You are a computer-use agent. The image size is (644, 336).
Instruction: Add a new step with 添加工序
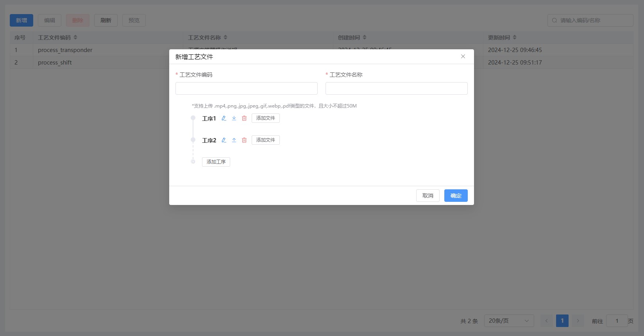(x=216, y=162)
